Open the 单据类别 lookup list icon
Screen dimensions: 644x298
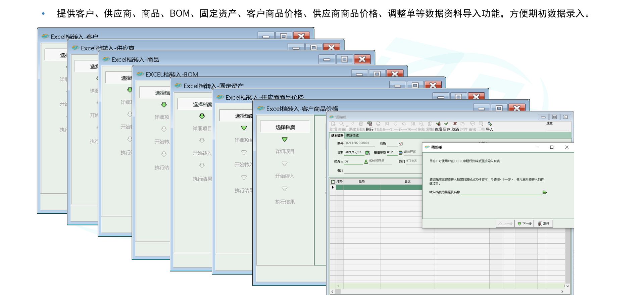pos(400,153)
